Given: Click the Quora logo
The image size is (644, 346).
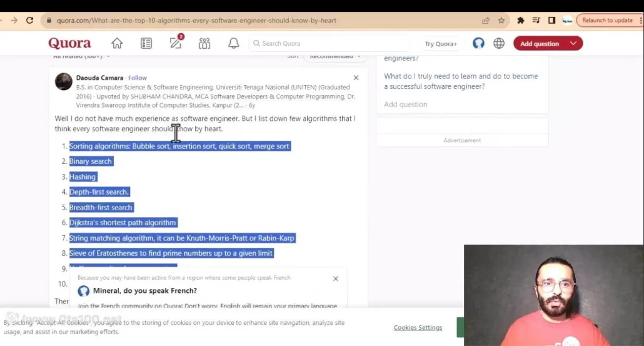Looking at the screenshot, I should [x=69, y=44].
